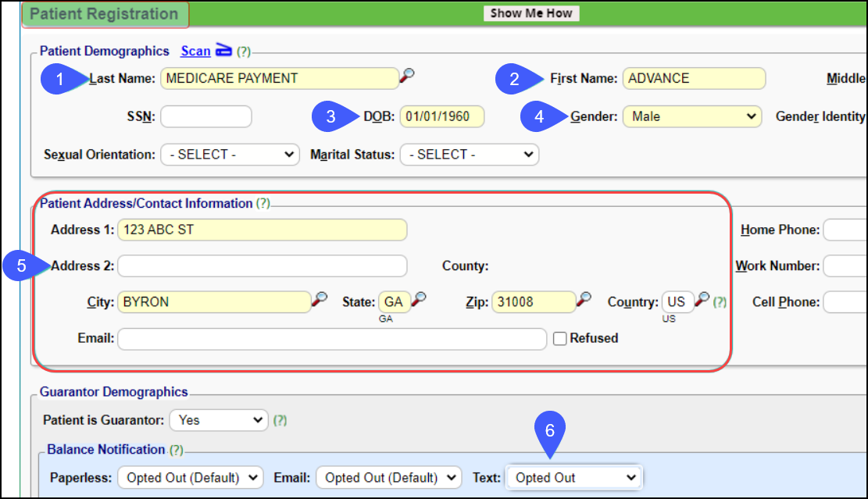The image size is (868, 499).
Task: Open the Marital Status dropdown
Action: click(469, 155)
